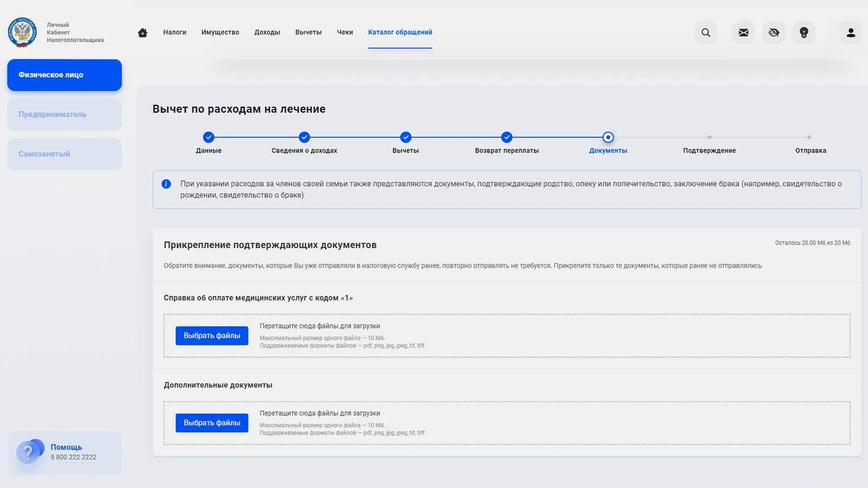Choose files for Дополнительные документы

[212, 423]
